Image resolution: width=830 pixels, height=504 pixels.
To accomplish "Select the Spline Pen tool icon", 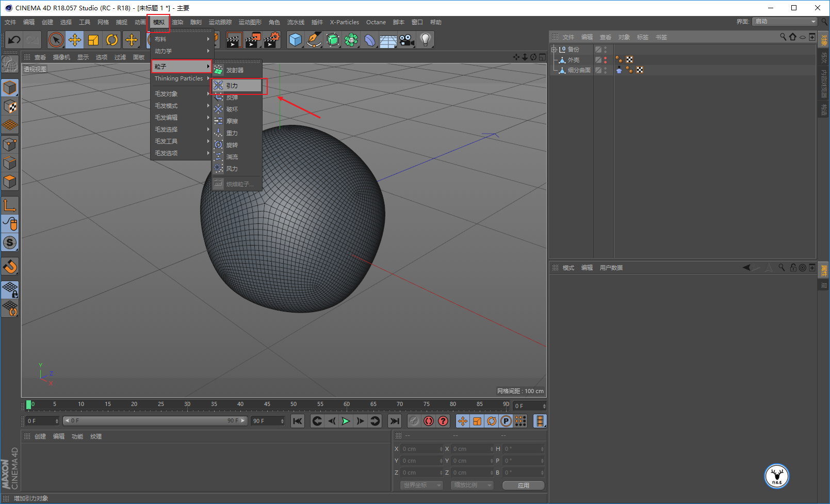I will pos(314,40).
